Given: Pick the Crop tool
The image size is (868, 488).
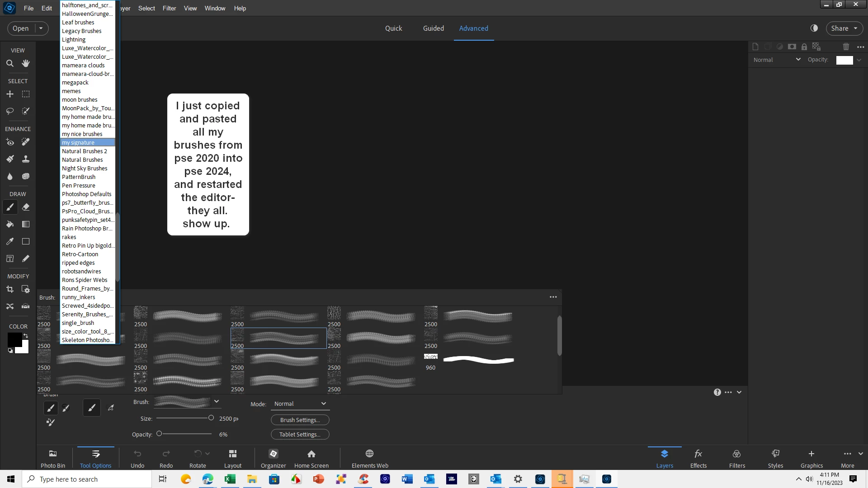Looking at the screenshot, I should click(10, 289).
